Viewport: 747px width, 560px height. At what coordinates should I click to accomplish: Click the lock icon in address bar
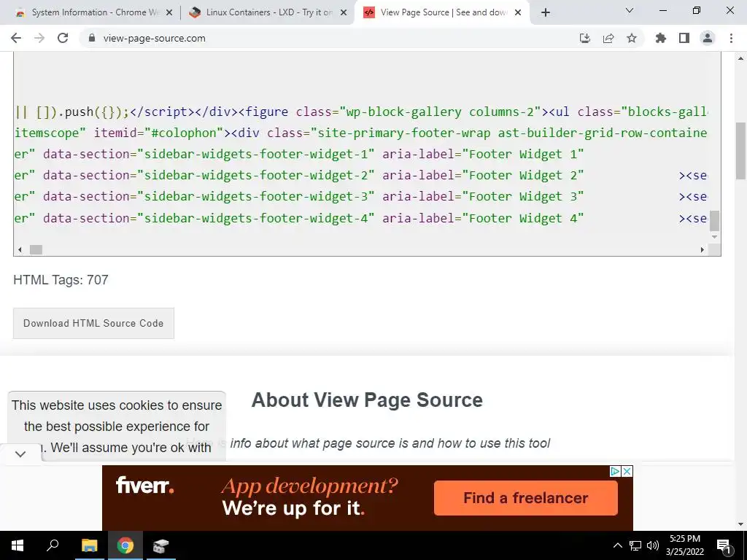point(92,38)
